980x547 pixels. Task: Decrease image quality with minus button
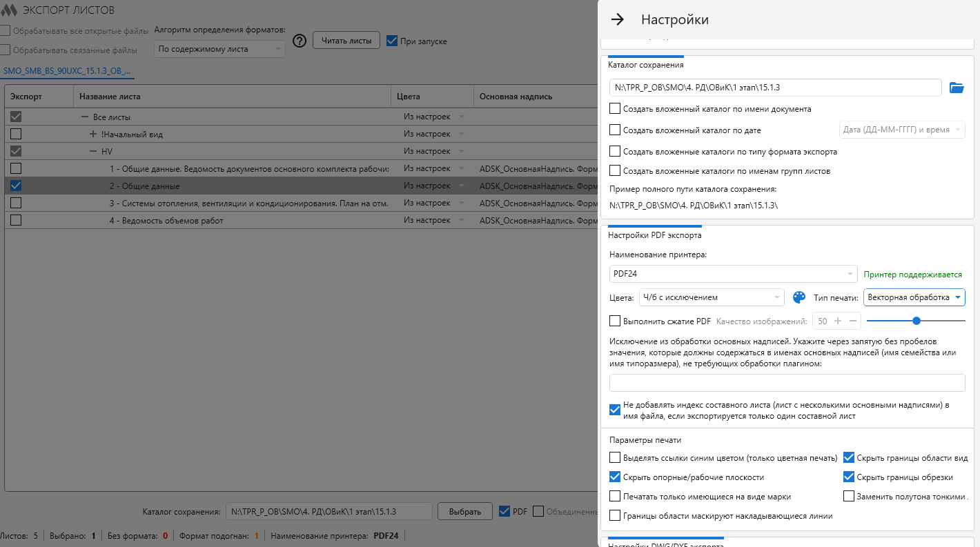pyautogui.click(x=854, y=321)
